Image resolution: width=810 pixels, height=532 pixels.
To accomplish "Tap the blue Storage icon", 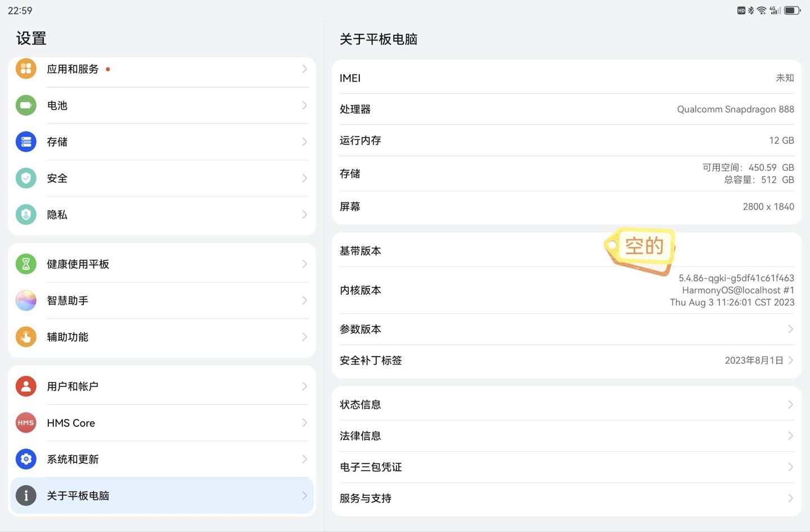I will [26, 142].
